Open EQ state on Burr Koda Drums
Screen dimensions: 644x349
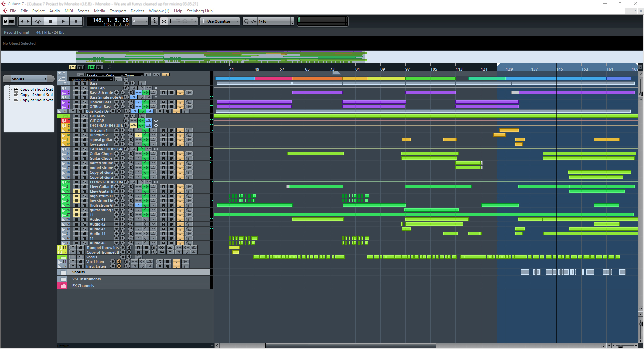point(142,111)
